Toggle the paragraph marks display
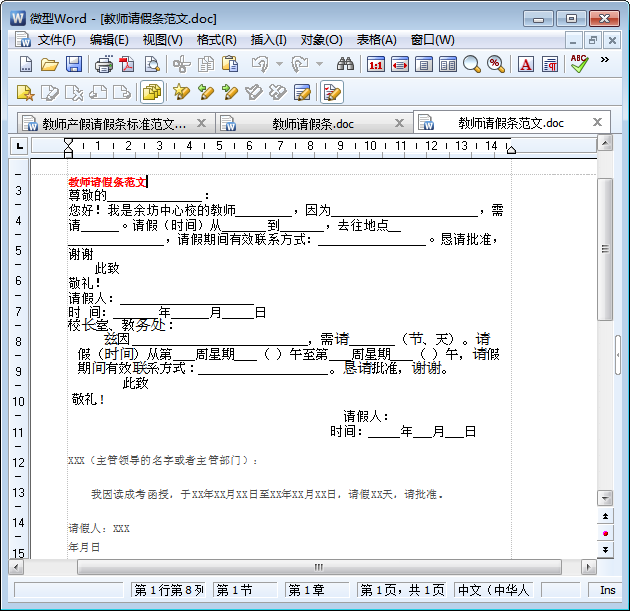The image size is (630, 611). pyautogui.click(x=550, y=64)
